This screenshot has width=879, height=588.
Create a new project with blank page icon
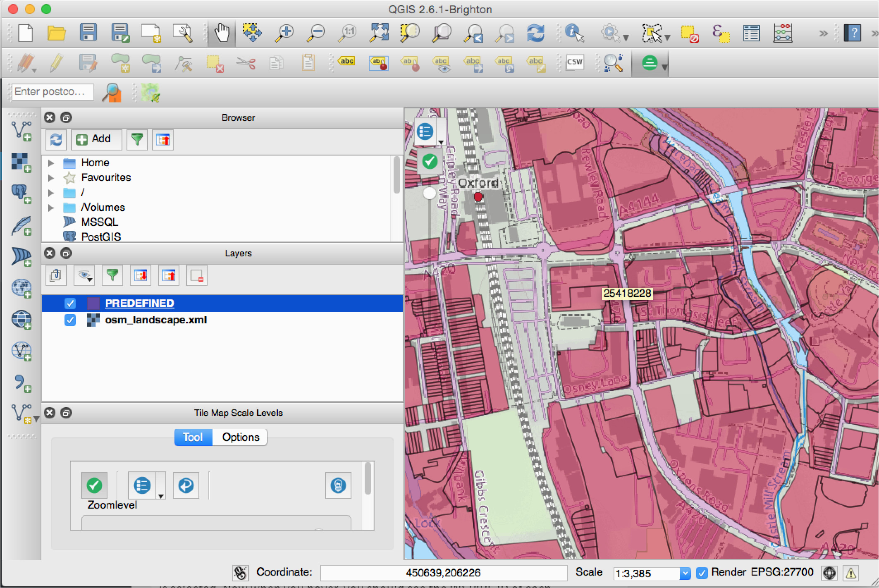point(26,33)
